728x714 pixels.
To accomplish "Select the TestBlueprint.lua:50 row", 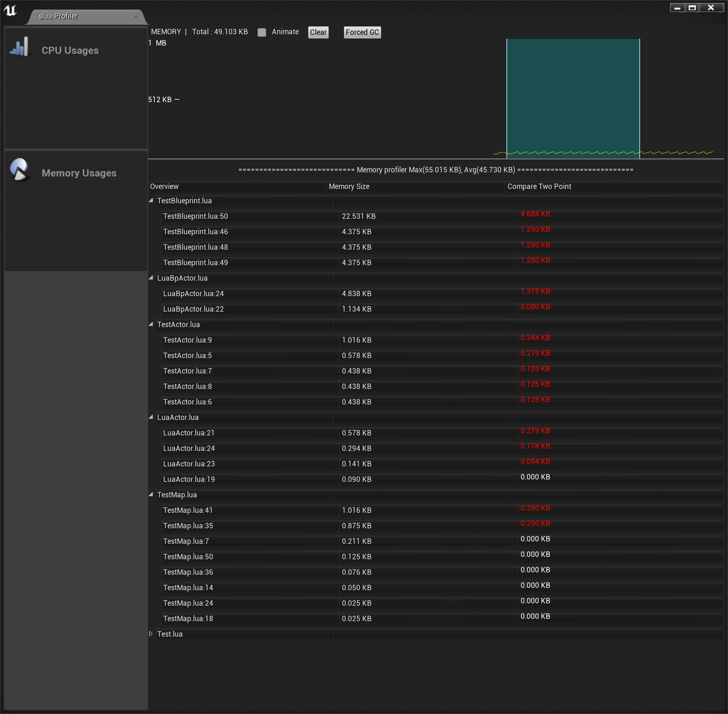I will pos(195,216).
